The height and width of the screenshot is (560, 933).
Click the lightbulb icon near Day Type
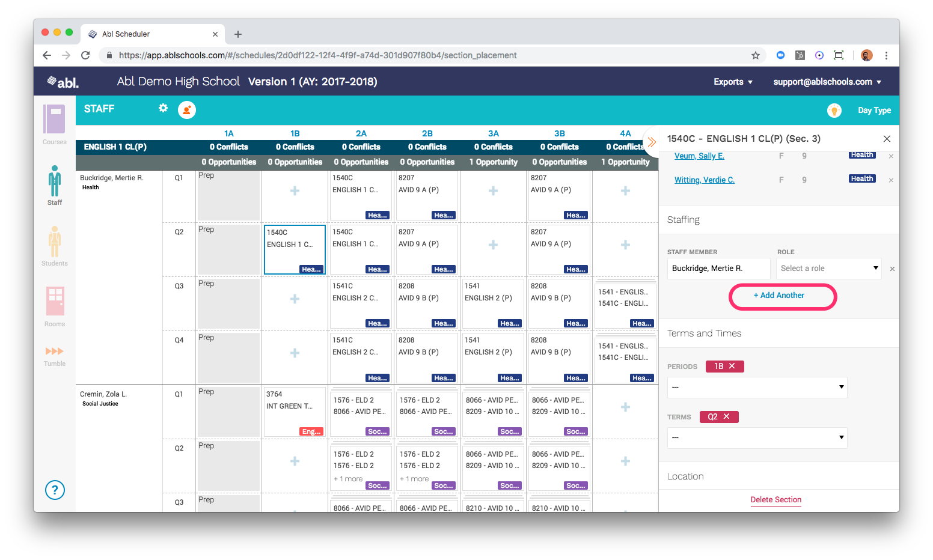click(x=834, y=111)
